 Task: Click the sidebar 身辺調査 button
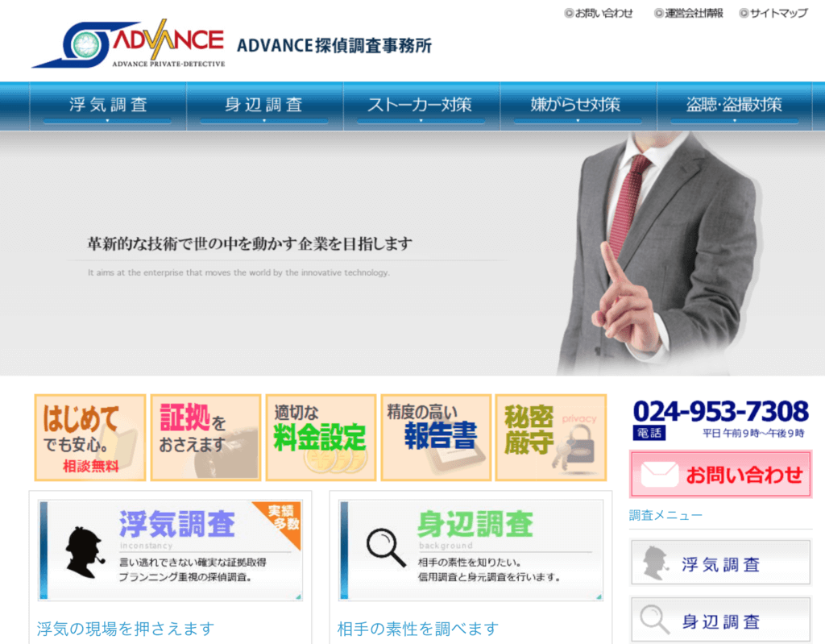click(x=720, y=621)
